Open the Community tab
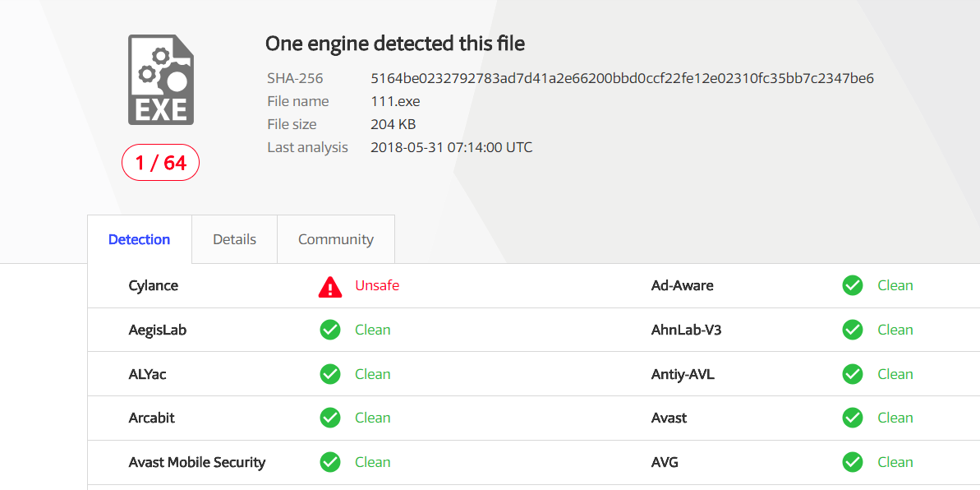The width and height of the screenshot is (980, 490). [336, 239]
